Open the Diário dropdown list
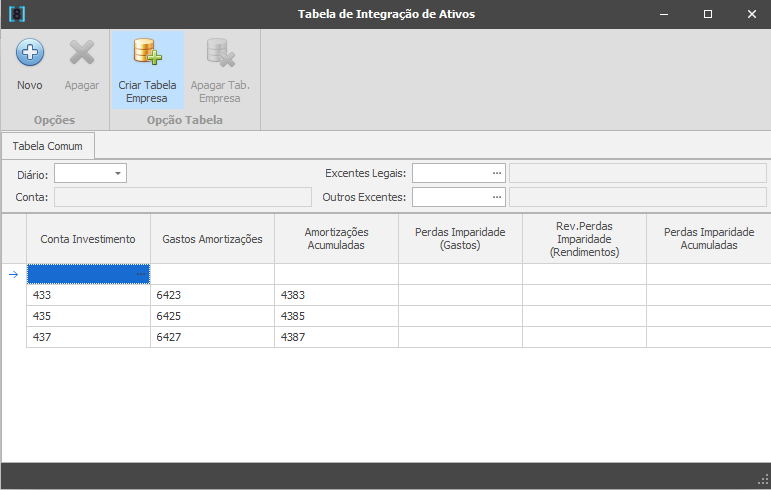This screenshot has width=771, height=490. coord(119,174)
